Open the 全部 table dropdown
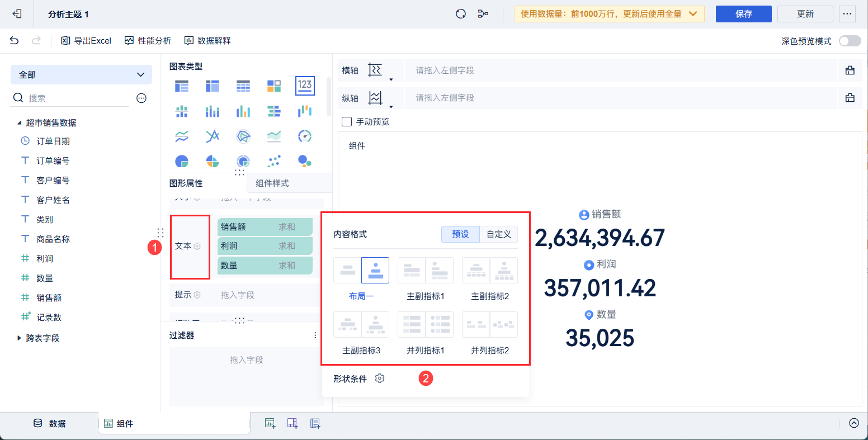This screenshot has height=440, width=868. pyautogui.click(x=82, y=74)
